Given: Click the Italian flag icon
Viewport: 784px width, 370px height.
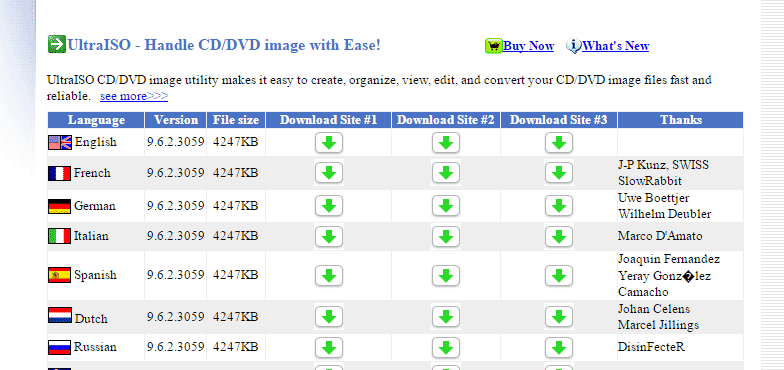Looking at the screenshot, I should pos(60,236).
